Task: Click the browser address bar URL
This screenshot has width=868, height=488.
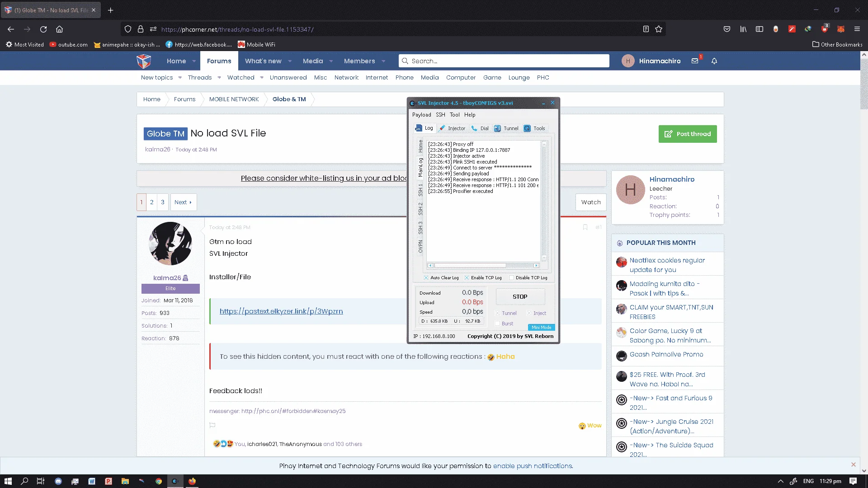Action: [237, 29]
